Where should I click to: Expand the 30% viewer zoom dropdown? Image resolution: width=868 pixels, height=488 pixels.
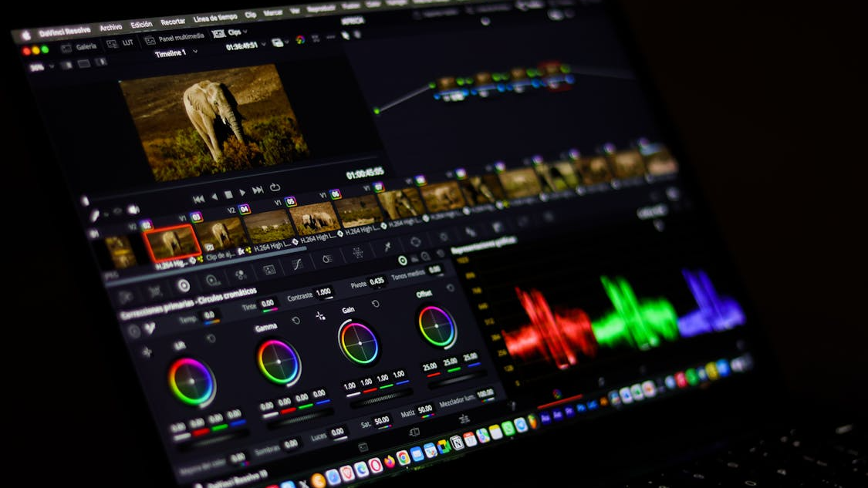point(52,66)
